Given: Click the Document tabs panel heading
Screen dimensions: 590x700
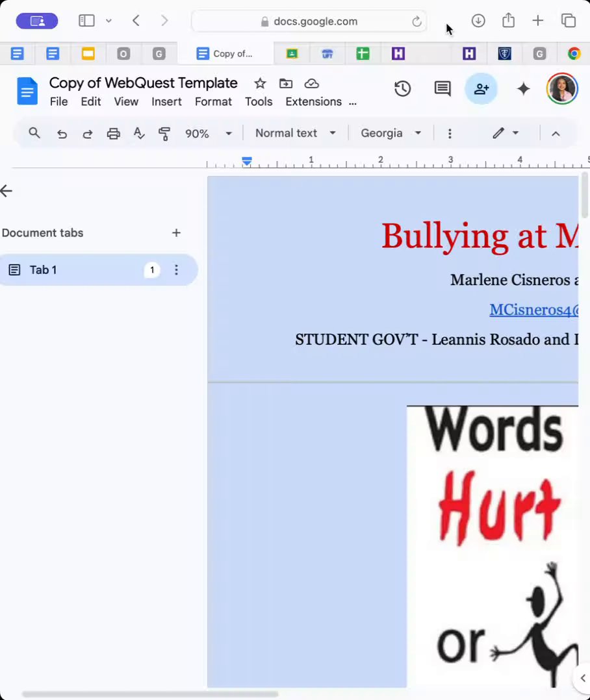Looking at the screenshot, I should [42, 232].
